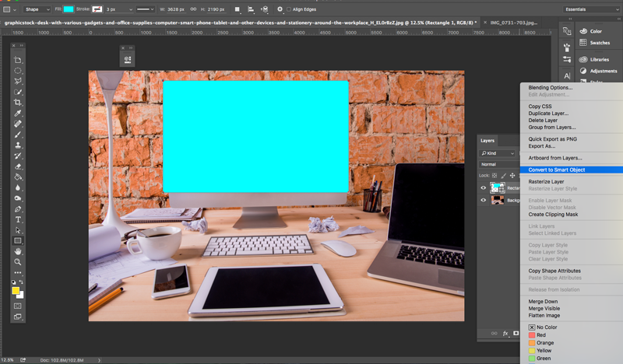Select the Clone Stamp tool
This screenshot has width=623, height=364.
click(18, 145)
